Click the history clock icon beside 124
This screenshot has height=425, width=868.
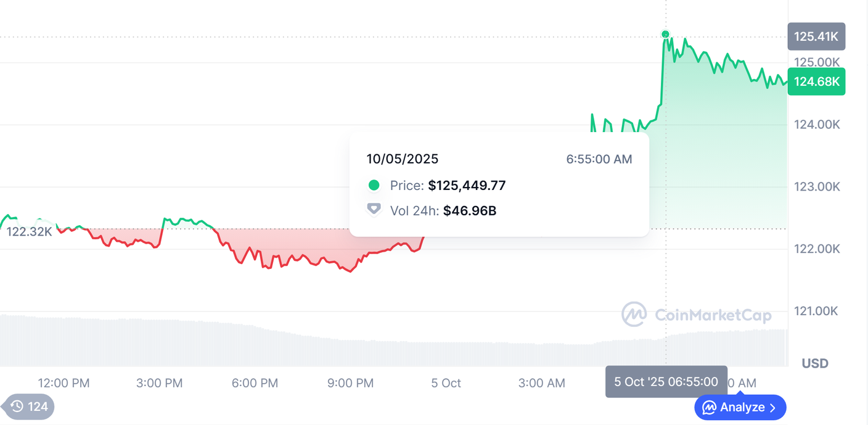point(17,406)
